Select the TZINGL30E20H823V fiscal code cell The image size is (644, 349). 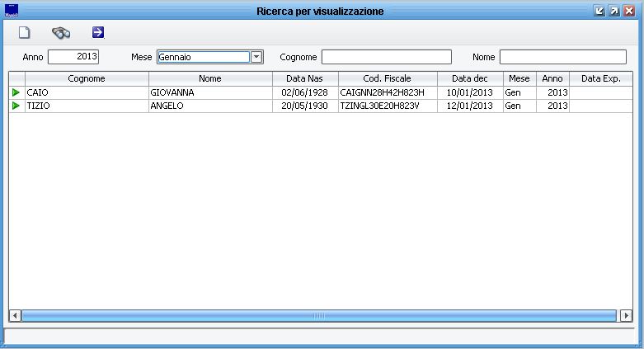pos(387,106)
